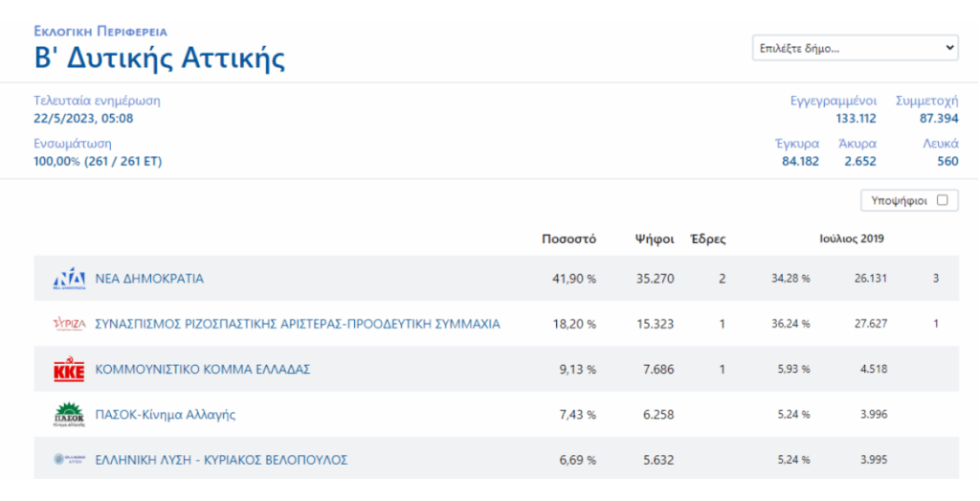The image size is (980, 501).
Task: Click the Έδρες column header
Action: pos(708,239)
